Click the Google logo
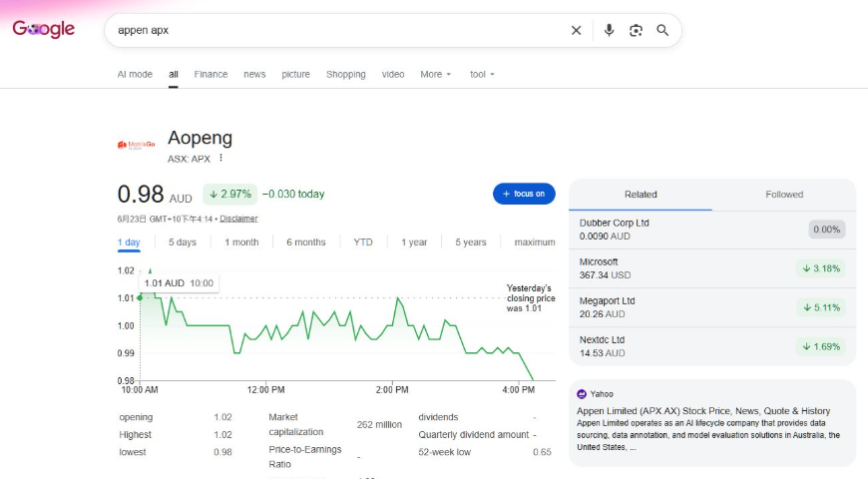The height and width of the screenshot is (479, 868). [x=44, y=29]
